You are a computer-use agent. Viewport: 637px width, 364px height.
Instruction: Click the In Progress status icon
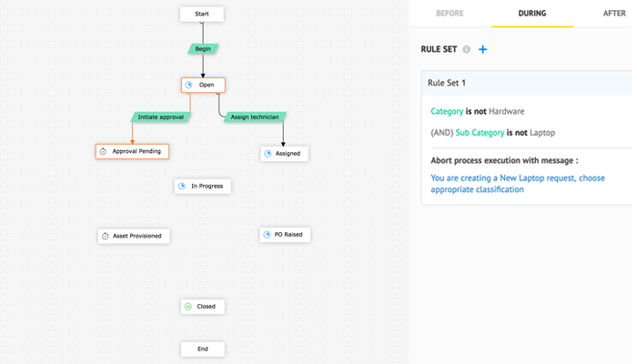tap(183, 186)
